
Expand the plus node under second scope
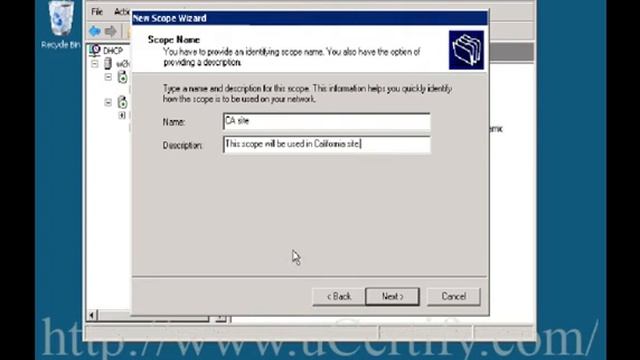pyautogui.click(x=122, y=116)
